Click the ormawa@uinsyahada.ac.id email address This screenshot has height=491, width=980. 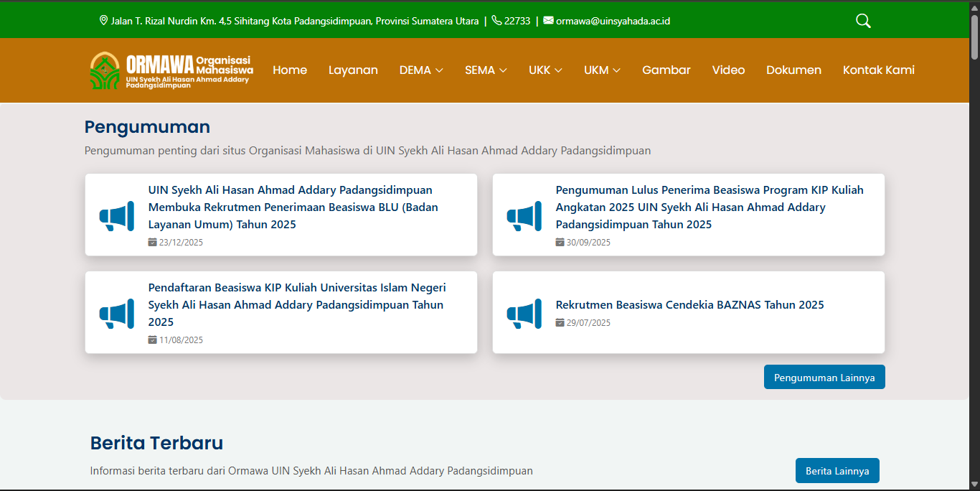coord(613,21)
